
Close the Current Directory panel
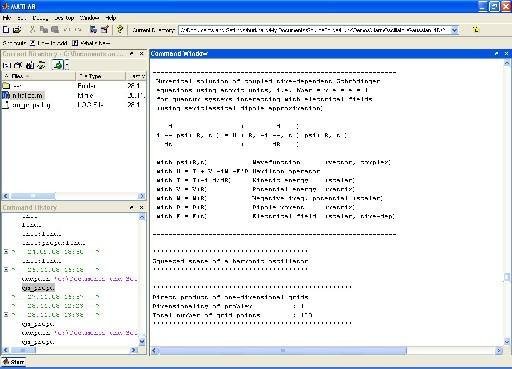141,53
